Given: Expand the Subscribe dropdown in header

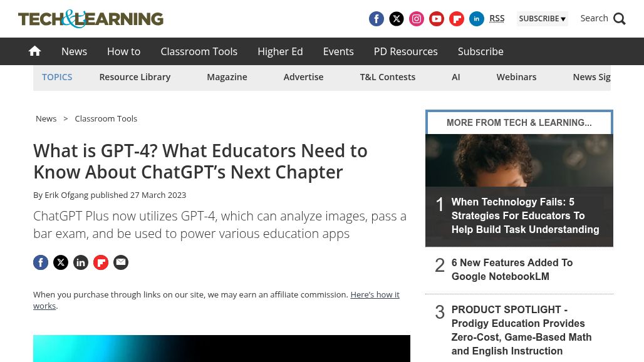Looking at the screenshot, I should (542, 19).
